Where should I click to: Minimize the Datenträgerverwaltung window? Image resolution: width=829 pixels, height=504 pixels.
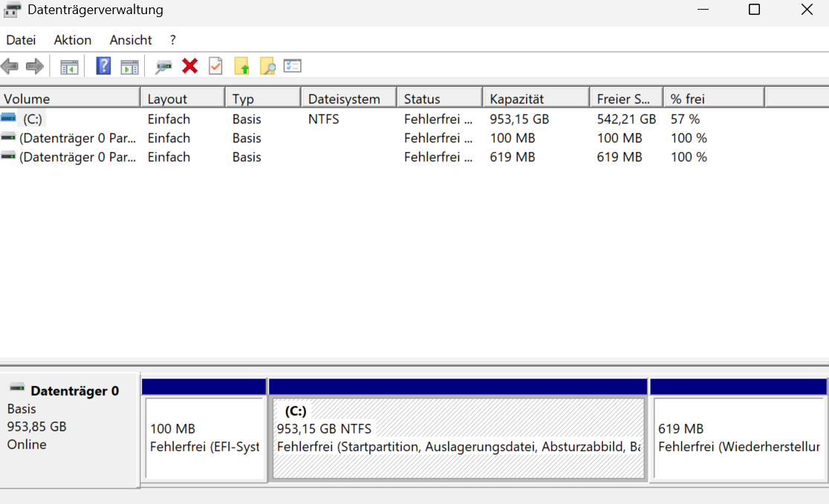tap(703, 10)
